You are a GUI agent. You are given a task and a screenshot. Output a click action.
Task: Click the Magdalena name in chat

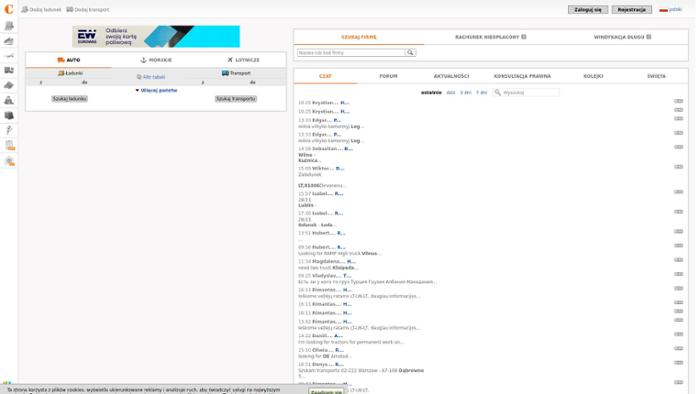click(329, 261)
